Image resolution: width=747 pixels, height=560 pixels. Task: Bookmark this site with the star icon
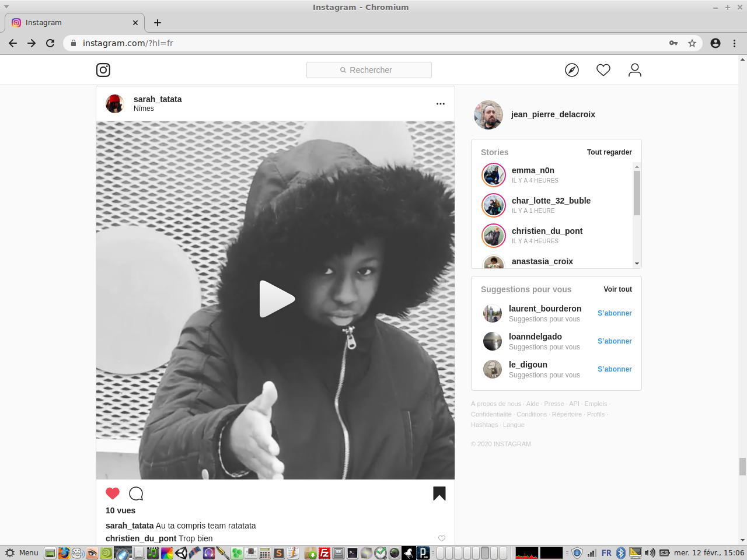(692, 43)
